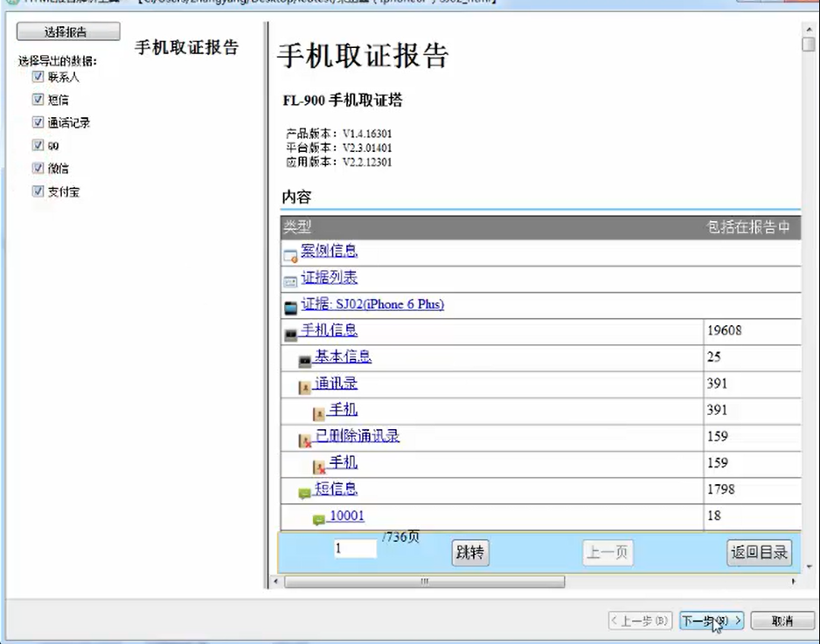Click the horizontal scrollbar right arrow
Image resolution: width=820 pixels, height=644 pixels.
tap(794, 581)
